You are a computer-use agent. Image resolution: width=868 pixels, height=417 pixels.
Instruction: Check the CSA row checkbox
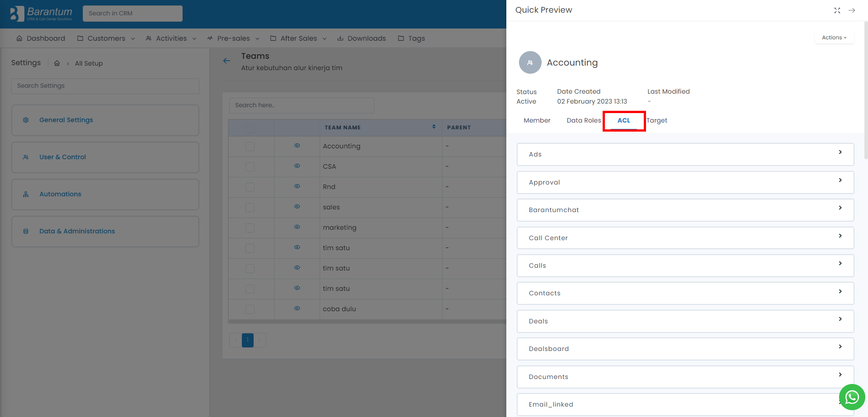coord(250,167)
